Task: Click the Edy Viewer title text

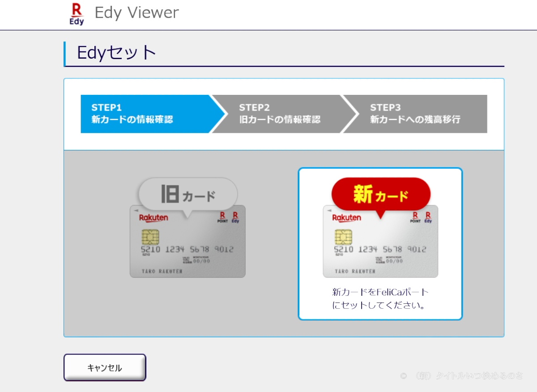Action: [136, 13]
